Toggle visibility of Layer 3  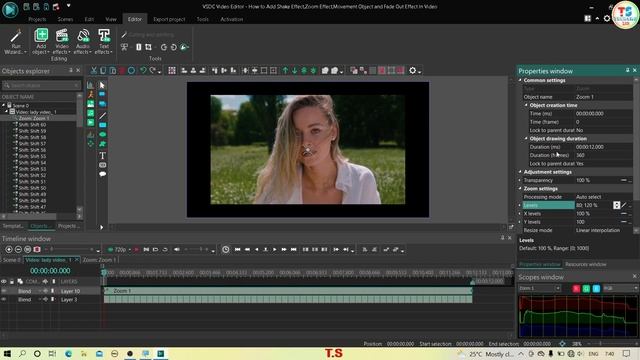click(4, 300)
